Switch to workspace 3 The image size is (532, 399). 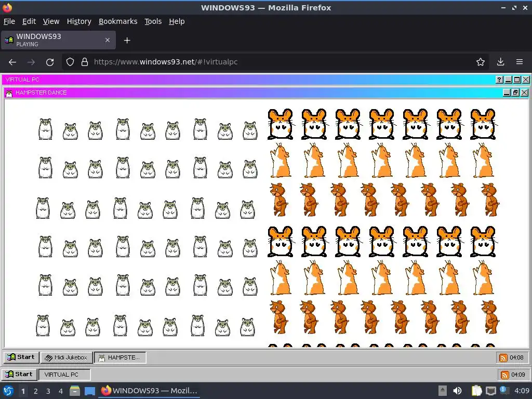click(x=48, y=391)
